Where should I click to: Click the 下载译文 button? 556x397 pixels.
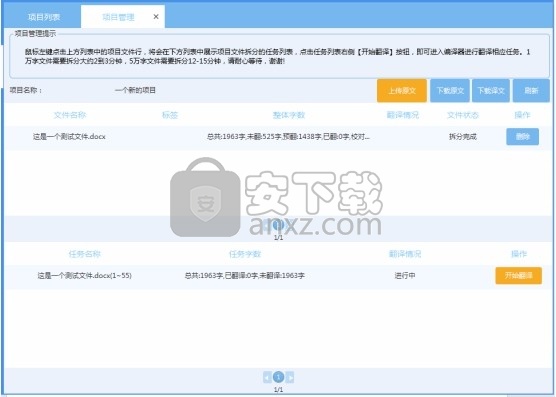coord(491,91)
